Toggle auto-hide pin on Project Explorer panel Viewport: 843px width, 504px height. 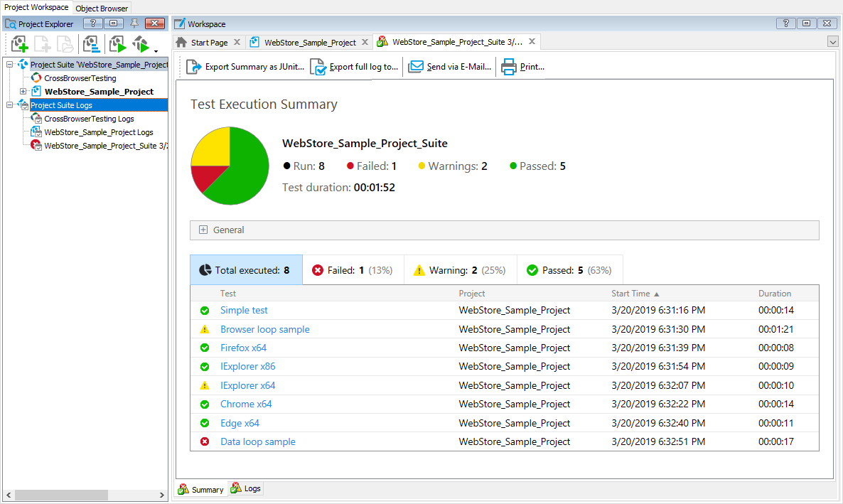click(x=134, y=23)
